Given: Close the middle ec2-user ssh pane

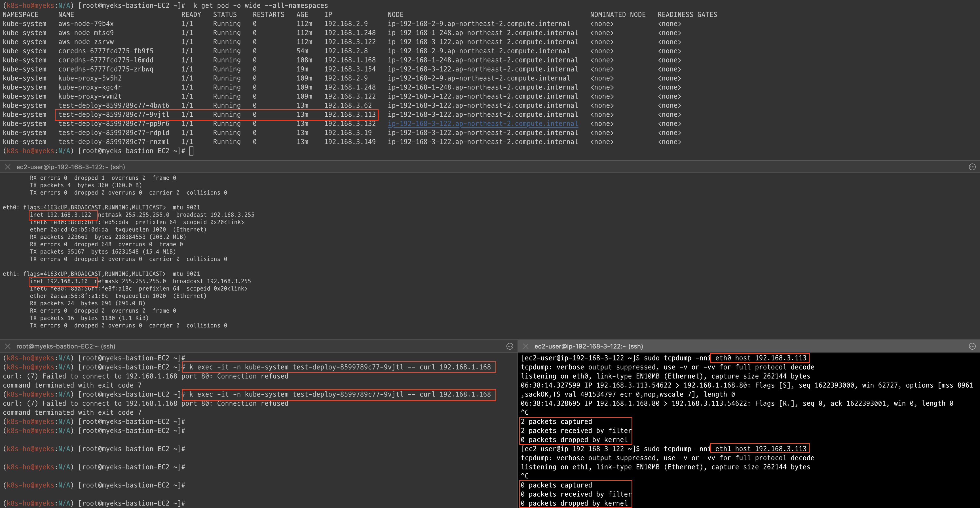Looking at the screenshot, I should point(8,167).
